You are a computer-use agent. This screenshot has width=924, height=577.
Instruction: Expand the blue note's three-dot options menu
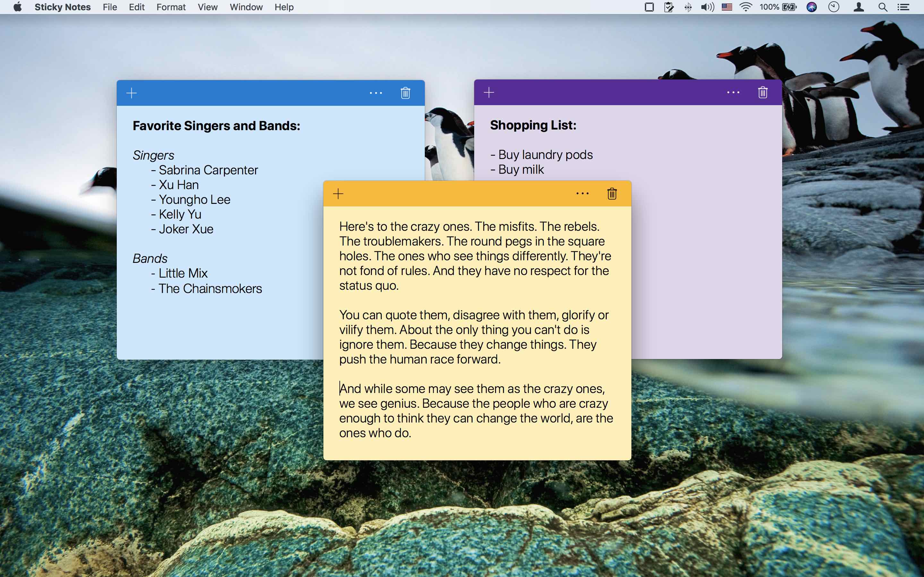click(376, 93)
